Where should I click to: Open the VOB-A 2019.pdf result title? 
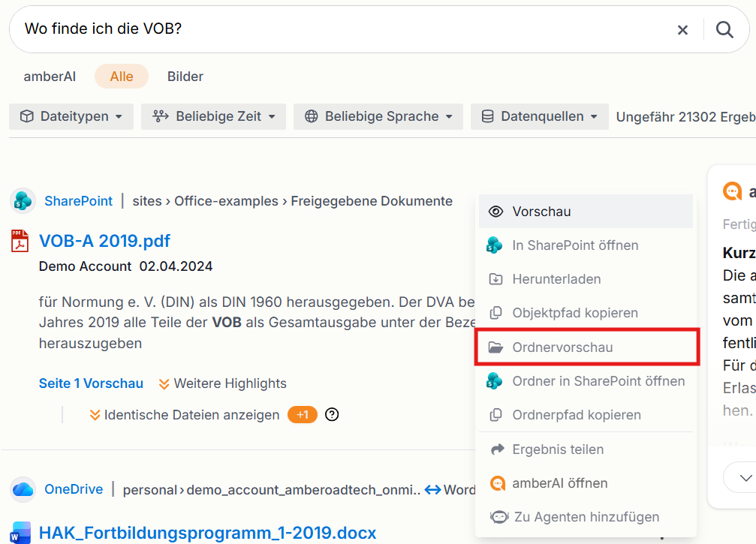click(104, 241)
